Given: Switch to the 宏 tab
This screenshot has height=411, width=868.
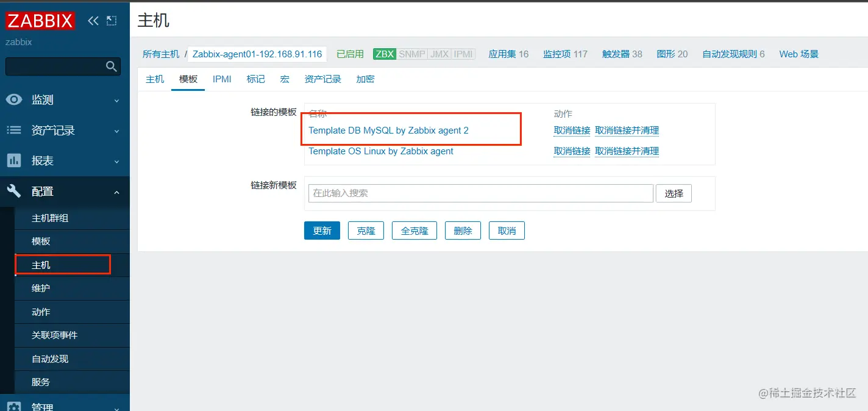Looking at the screenshot, I should pos(285,79).
